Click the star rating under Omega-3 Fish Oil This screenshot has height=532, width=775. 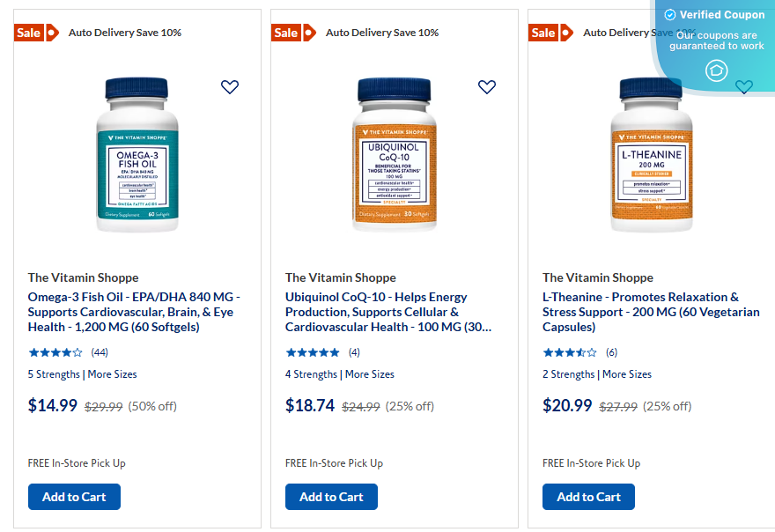click(x=54, y=351)
